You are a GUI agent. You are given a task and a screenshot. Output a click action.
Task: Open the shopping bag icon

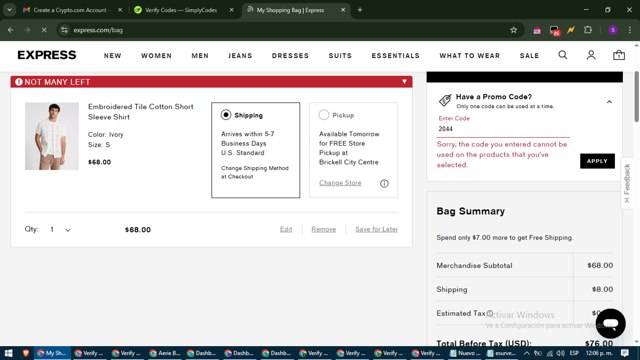pyautogui.click(x=619, y=55)
